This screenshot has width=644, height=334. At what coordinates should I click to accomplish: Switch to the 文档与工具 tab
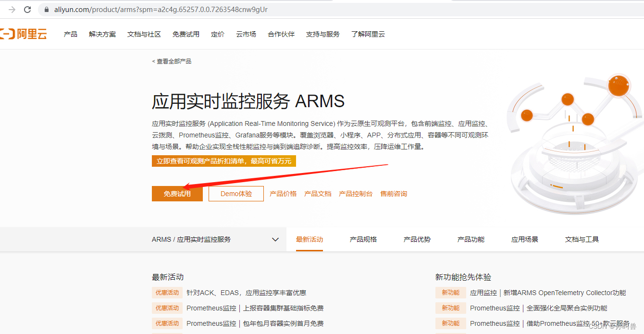coord(582,239)
